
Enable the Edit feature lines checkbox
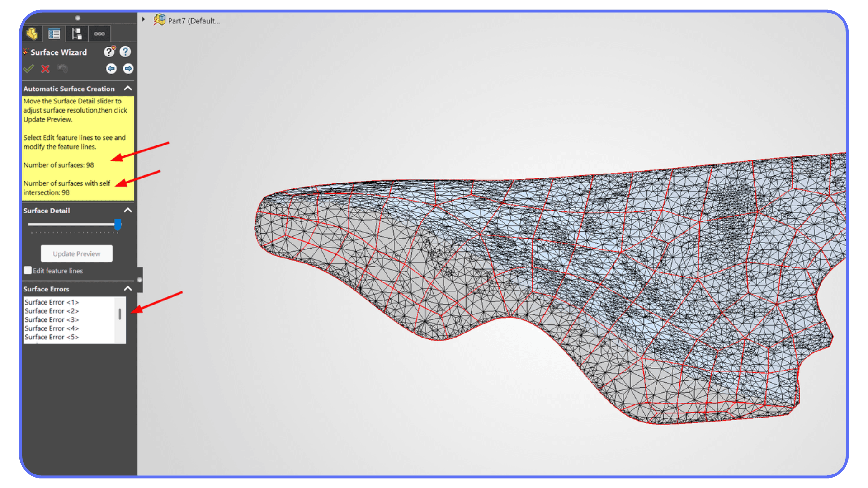click(28, 270)
